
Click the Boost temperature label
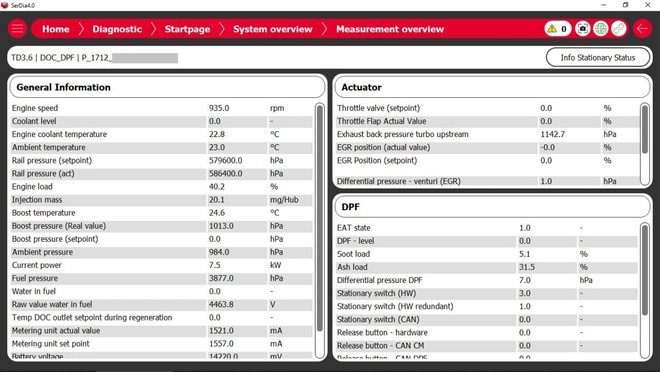click(x=43, y=213)
